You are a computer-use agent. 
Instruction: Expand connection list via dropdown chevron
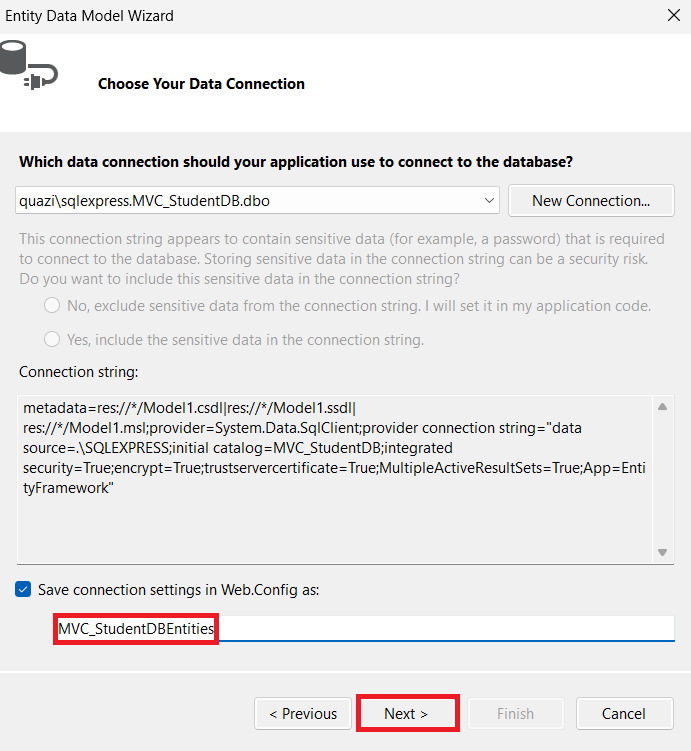(x=490, y=200)
